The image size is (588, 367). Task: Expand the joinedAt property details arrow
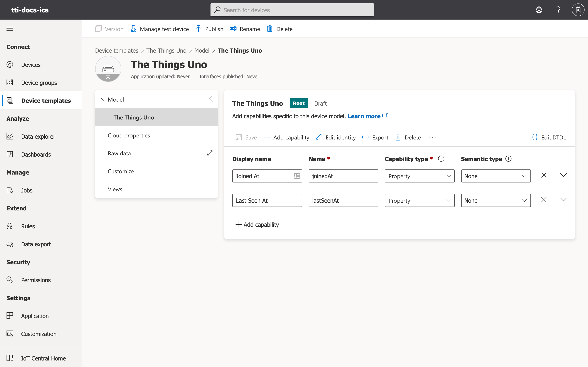click(563, 175)
